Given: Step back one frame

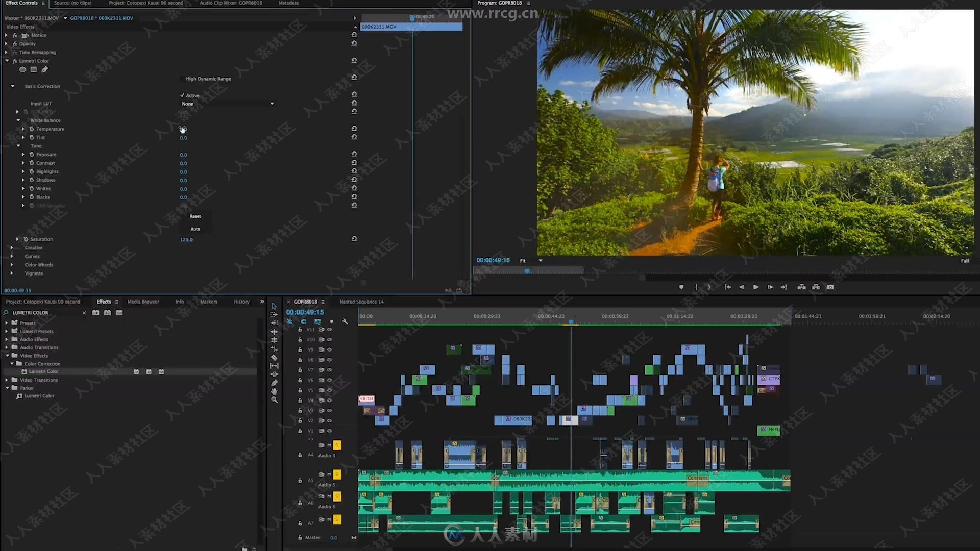Looking at the screenshot, I should click(742, 287).
